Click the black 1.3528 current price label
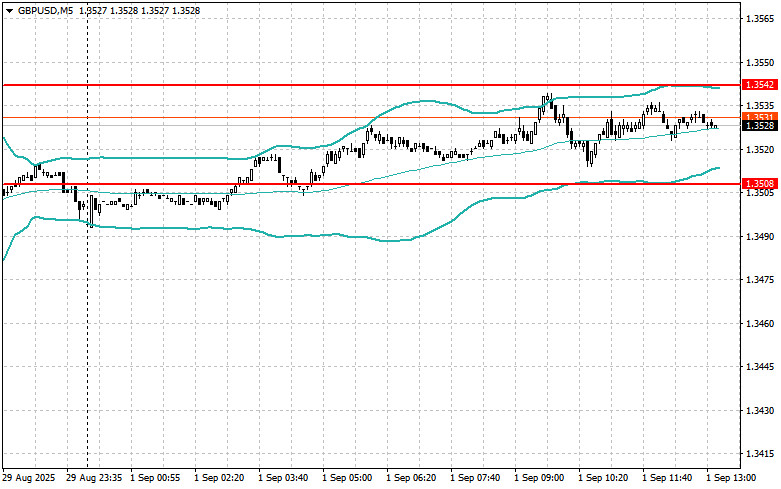 coord(760,125)
